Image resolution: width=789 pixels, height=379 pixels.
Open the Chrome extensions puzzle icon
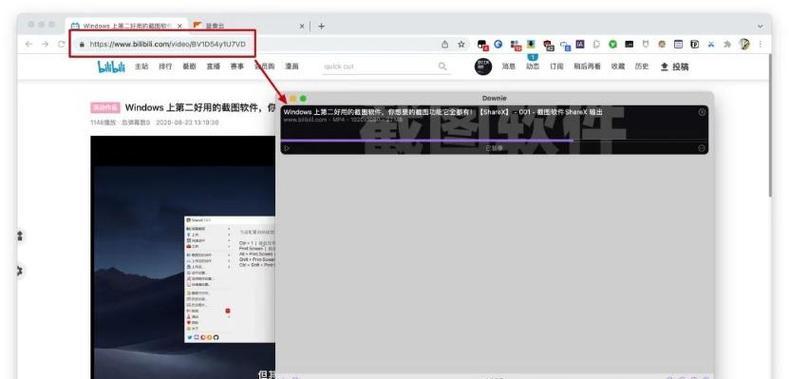coord(727,44)
